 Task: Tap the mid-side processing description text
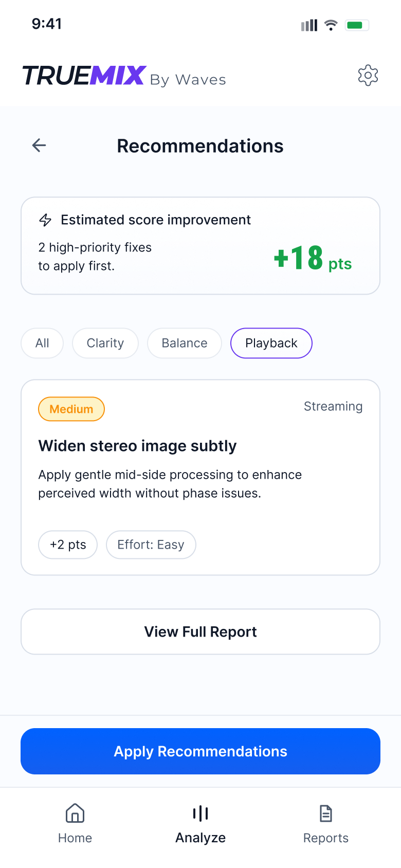170,484
